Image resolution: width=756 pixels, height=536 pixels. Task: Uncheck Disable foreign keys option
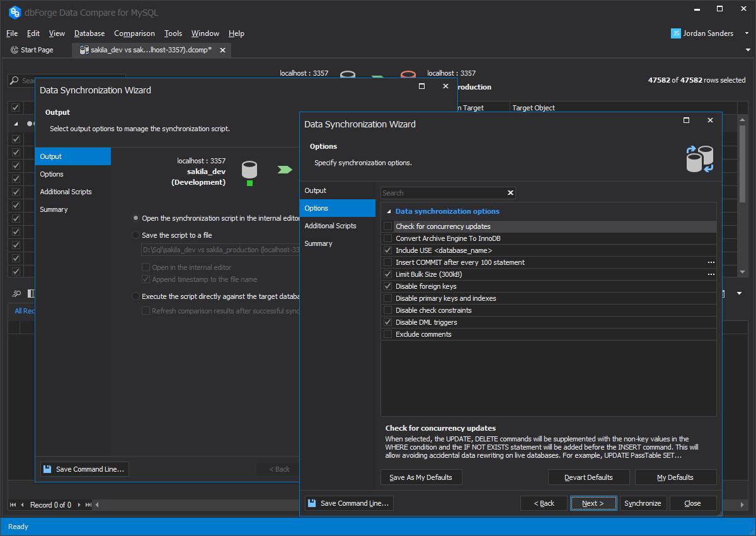tap(388, 286)
